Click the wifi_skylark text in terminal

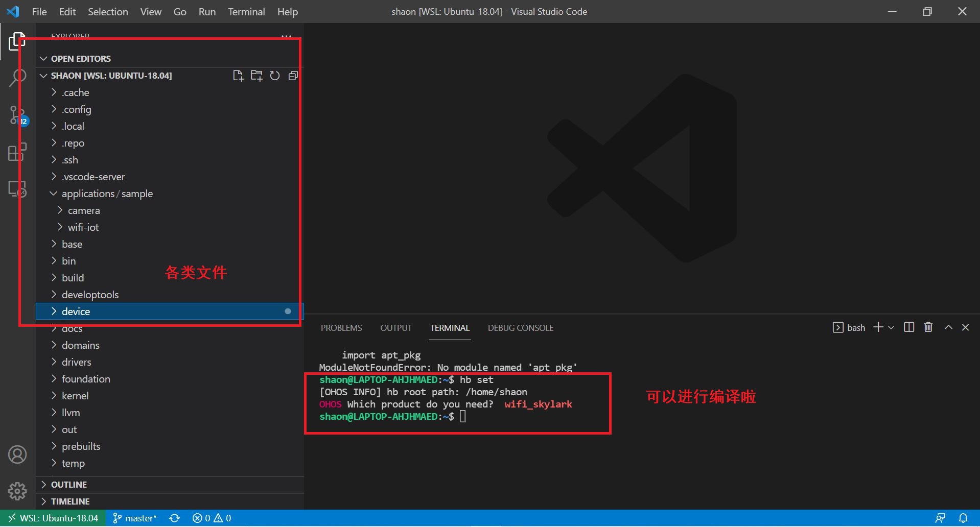pyautogui.click(x=539, y=404)
